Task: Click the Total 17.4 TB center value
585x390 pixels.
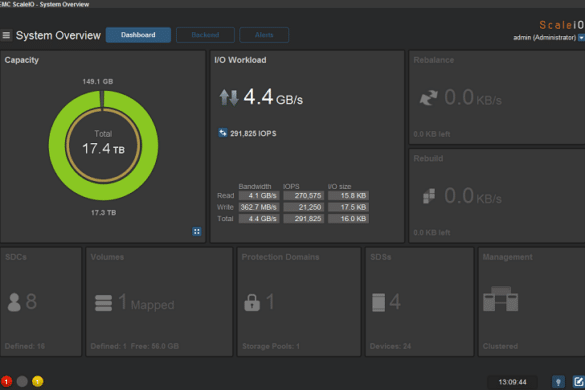Action: pyautogui.click(x=103, y=149)
